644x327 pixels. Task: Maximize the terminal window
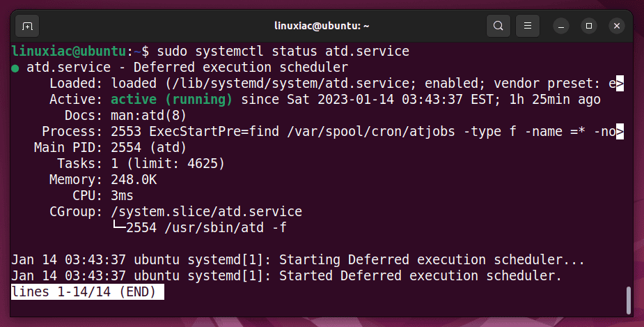(x=588, y=26)
